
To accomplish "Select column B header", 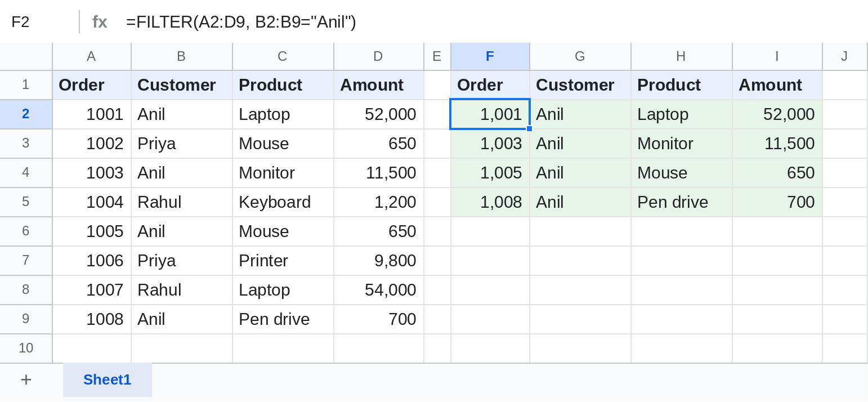I will (x=182, y=56).
